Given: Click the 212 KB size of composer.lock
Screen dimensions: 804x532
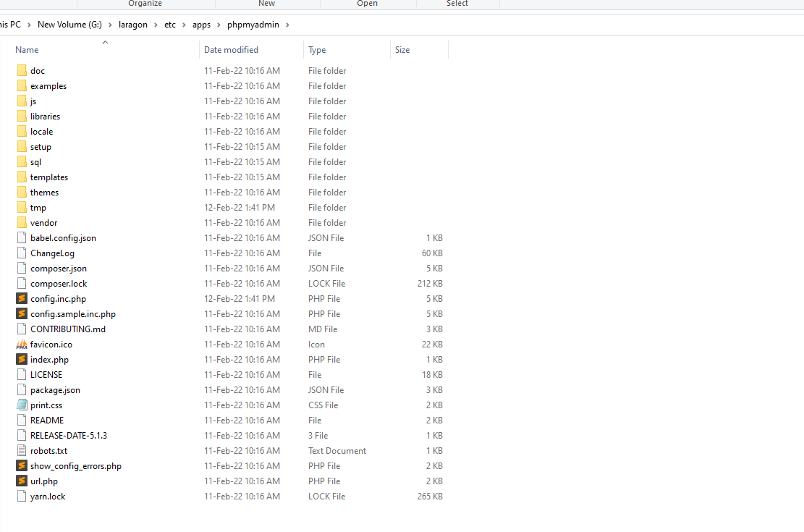Looking at the screenshot, I should pyautogui.click(x=430, y=284).
